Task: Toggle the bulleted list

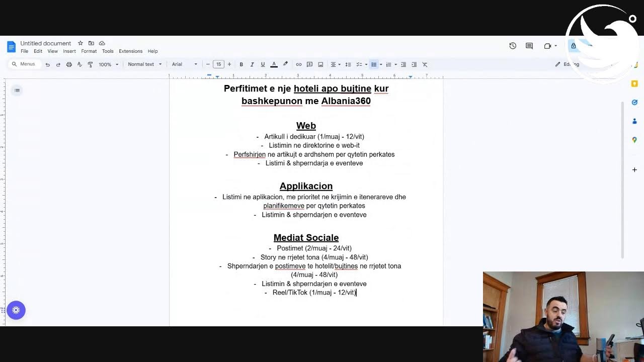Action: click(x=374, y=64)
